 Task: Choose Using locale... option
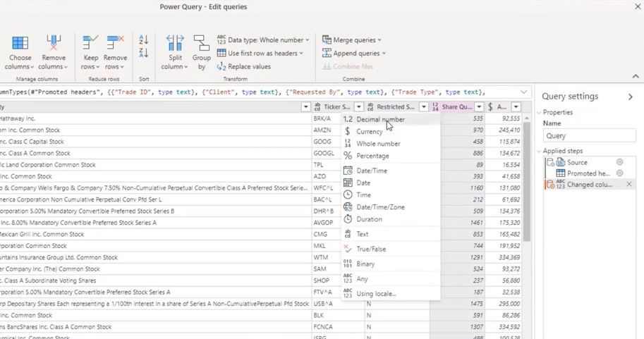pyautogui.click(x=391, y=294)
